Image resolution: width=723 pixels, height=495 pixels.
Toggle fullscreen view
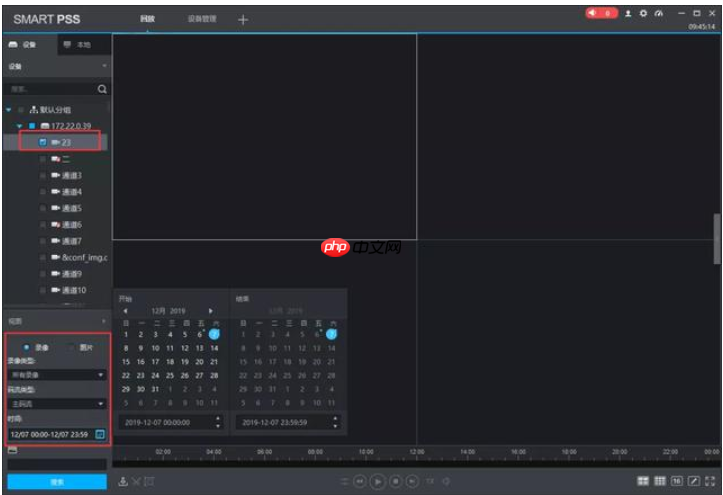710,481
